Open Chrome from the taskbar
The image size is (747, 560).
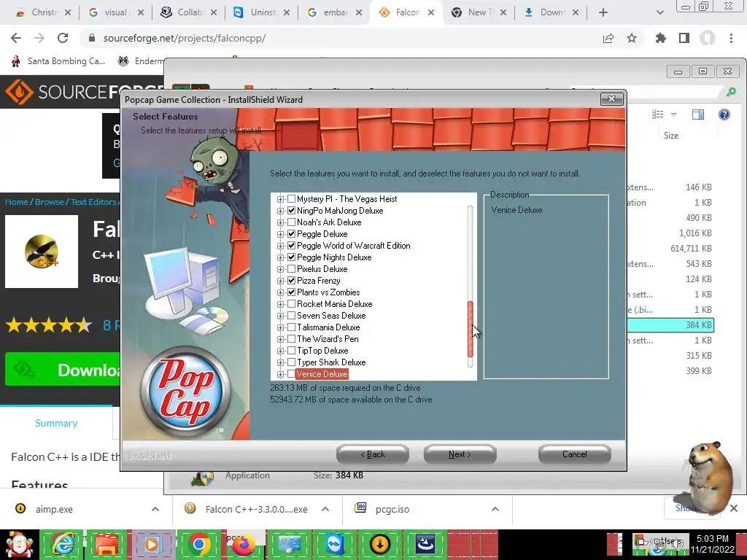[198, 544]
